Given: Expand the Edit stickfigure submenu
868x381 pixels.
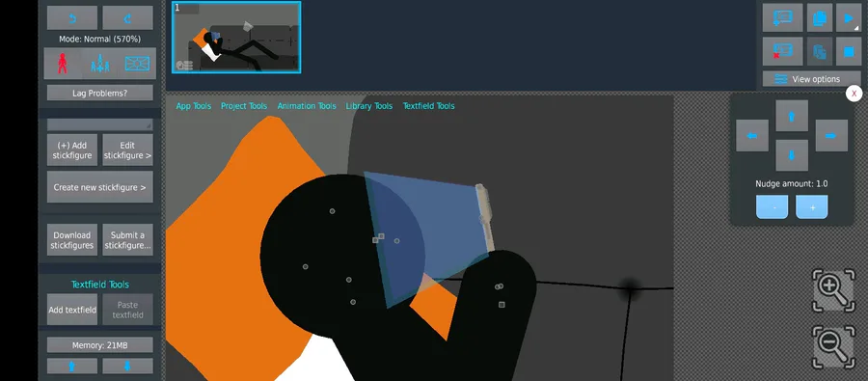Looking at the screenshot, I should coord(128,150).
